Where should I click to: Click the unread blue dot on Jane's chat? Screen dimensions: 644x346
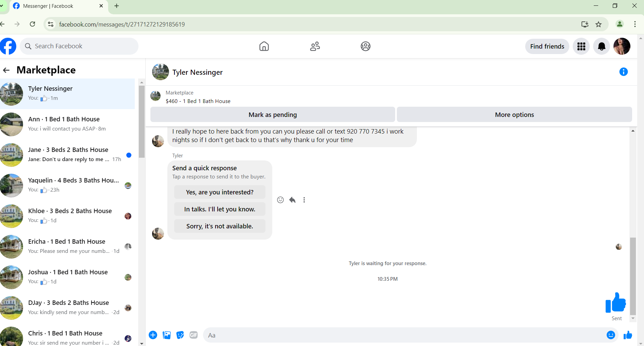(129, 155)
